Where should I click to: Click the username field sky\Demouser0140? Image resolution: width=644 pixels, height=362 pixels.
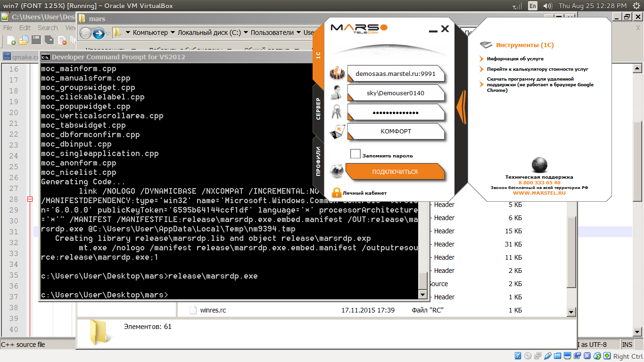(x=396, y=93)
